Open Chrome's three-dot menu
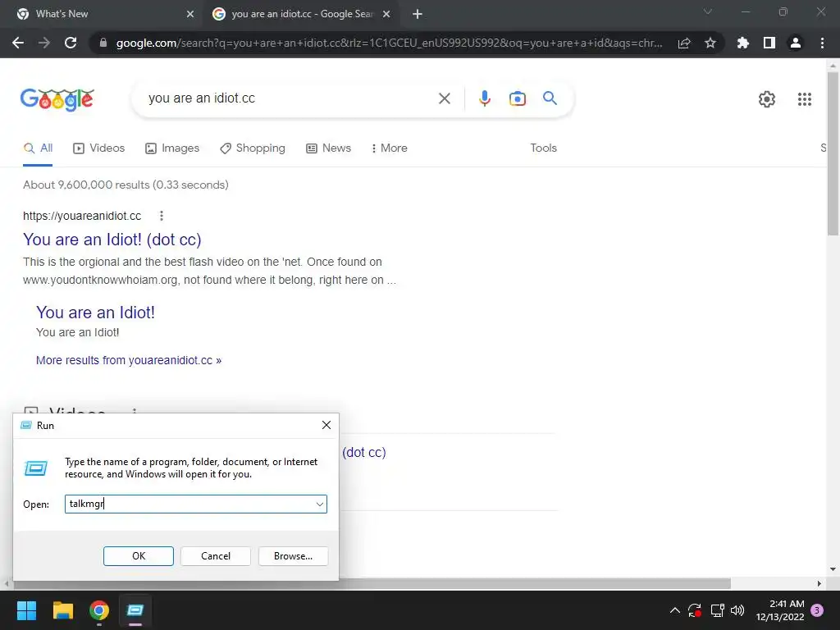This screenshot has height=630, width=840. (822, 43)
